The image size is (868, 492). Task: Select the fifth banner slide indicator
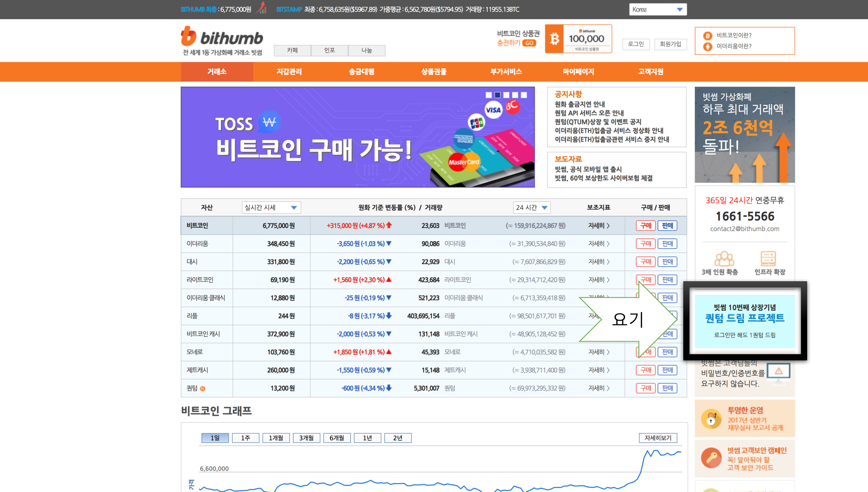coord(524,95)
